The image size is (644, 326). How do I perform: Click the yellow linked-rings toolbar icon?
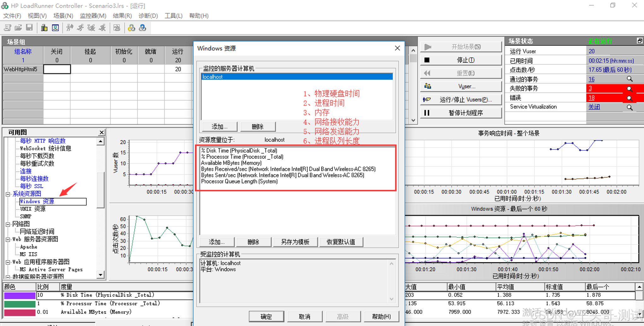132,28
